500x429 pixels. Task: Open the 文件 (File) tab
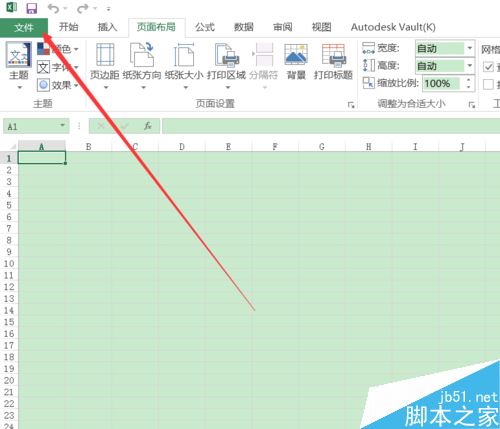[x=24, y=27]
